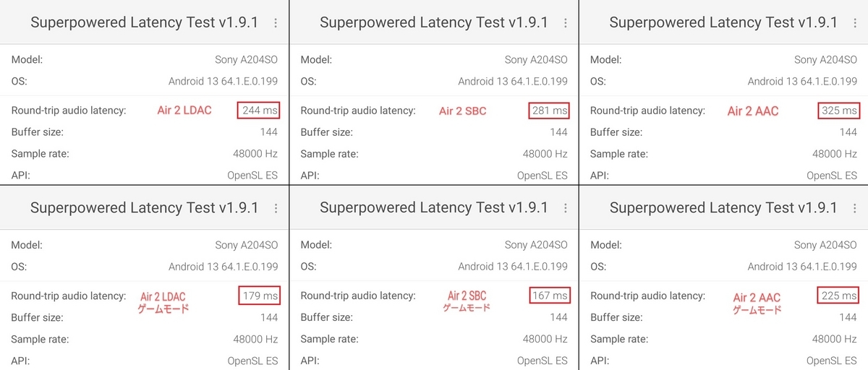This screenshot has width=868, height=370.
Task: Click the boxed 325 ms result
Action: coord(839,111)
